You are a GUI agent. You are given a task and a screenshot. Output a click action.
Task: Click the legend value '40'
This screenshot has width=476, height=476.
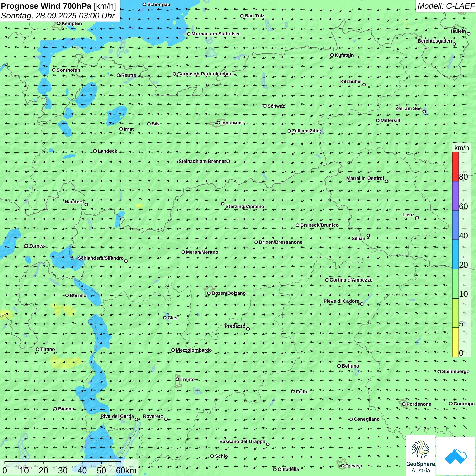463,236
